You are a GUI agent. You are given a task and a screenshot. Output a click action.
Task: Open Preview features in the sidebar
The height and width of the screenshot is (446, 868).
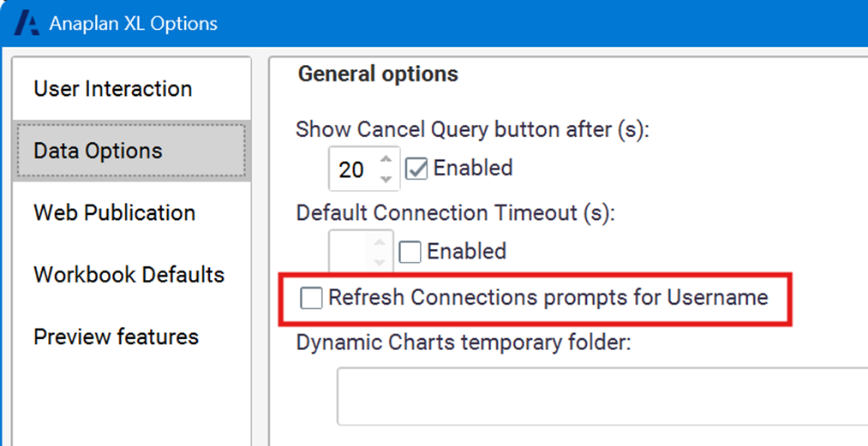(x=116, y=336)
